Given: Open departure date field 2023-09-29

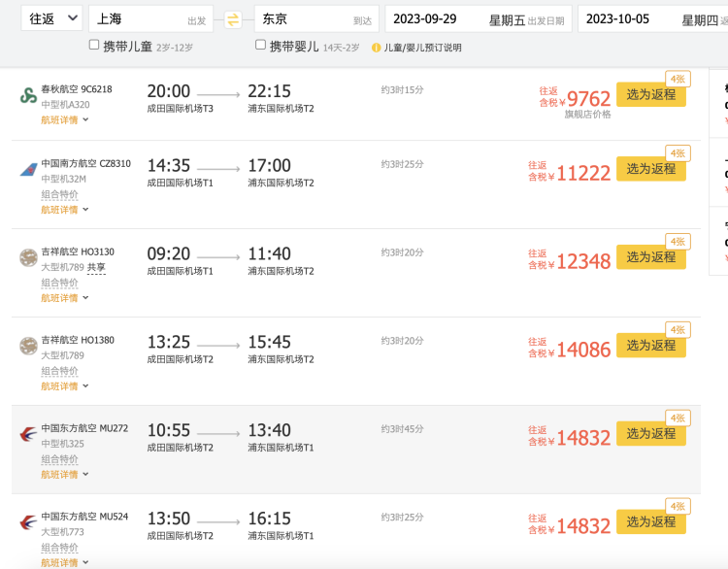Looking at the screenshot, I should click(x=479, y=19).
